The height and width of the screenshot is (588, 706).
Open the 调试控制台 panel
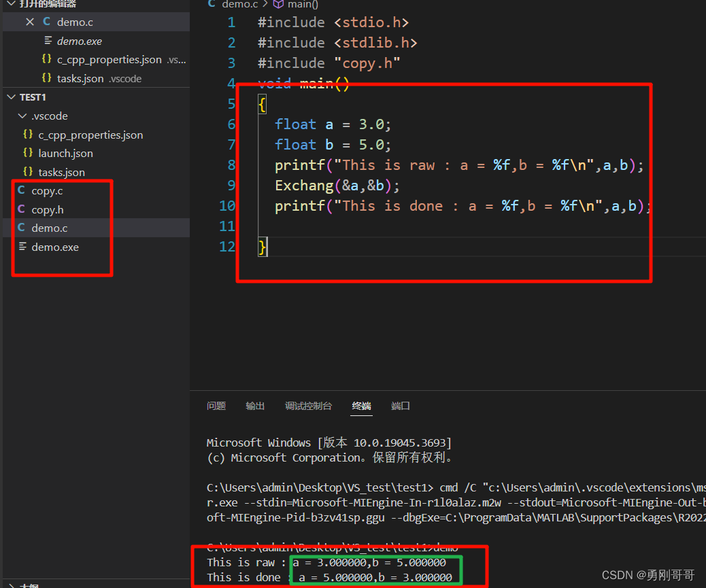pos(308,406)
